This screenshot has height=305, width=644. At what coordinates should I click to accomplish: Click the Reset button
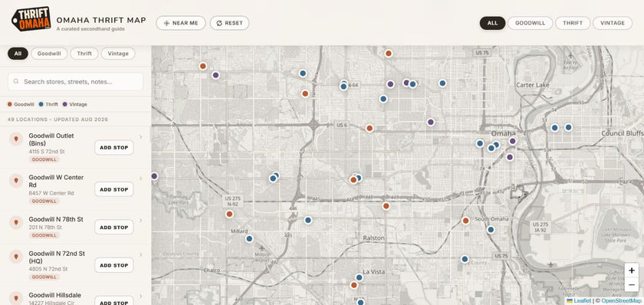[x=229, y=23]
